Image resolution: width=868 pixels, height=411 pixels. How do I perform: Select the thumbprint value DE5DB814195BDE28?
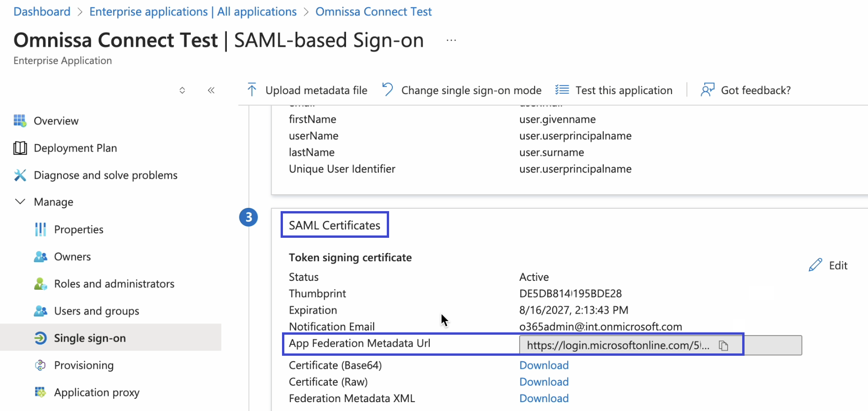tap(571, 294)
